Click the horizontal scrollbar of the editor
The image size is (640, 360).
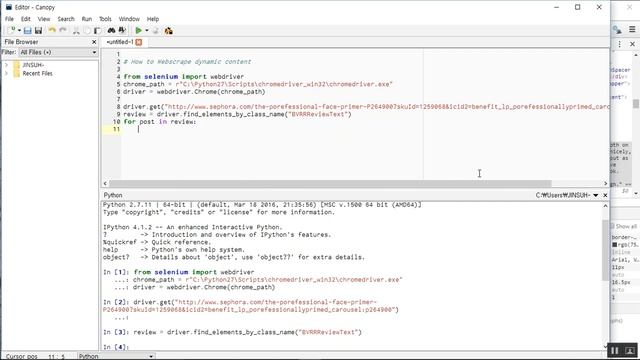tap(330, 184)
